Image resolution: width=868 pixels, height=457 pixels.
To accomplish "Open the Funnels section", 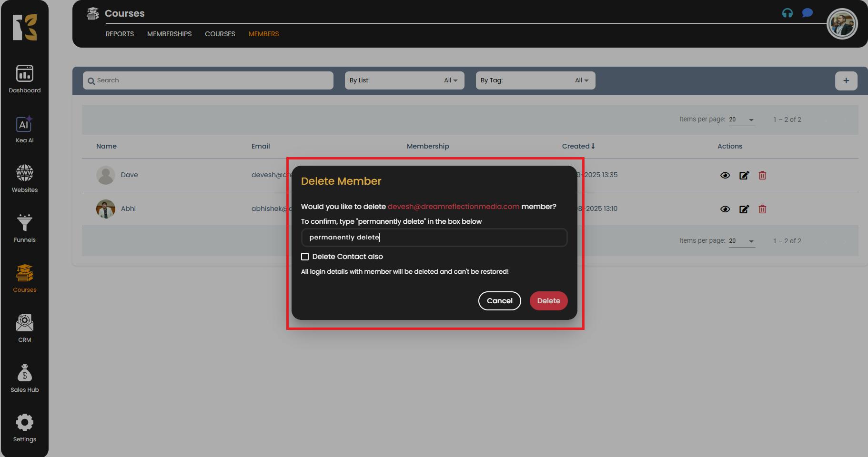I will [x=24, y=228].
